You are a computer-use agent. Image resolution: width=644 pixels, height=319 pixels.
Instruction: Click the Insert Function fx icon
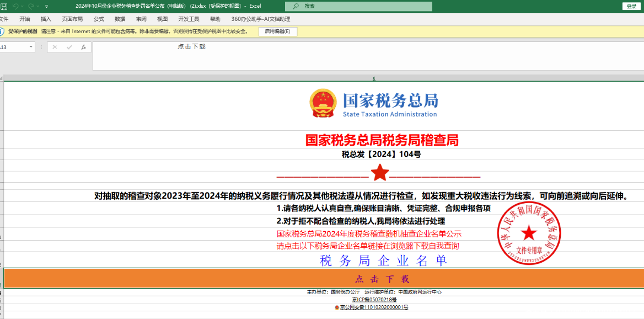click(x=83, y=47)
